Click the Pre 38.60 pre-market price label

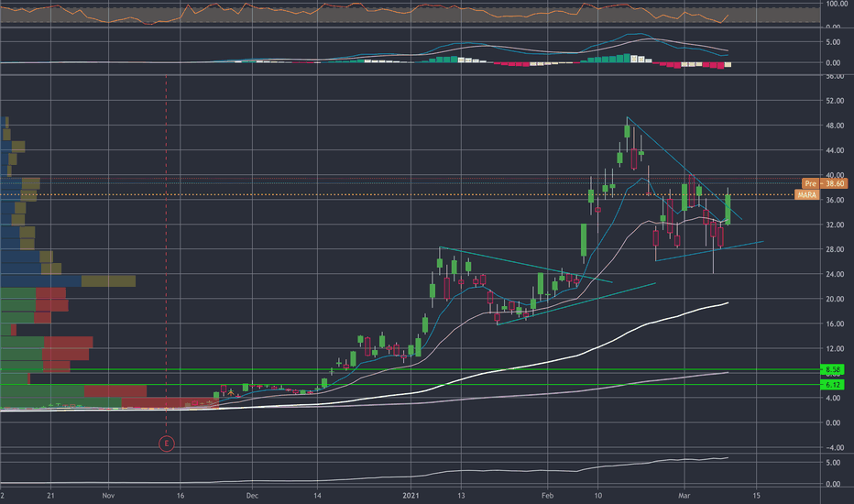click(825, 183)
